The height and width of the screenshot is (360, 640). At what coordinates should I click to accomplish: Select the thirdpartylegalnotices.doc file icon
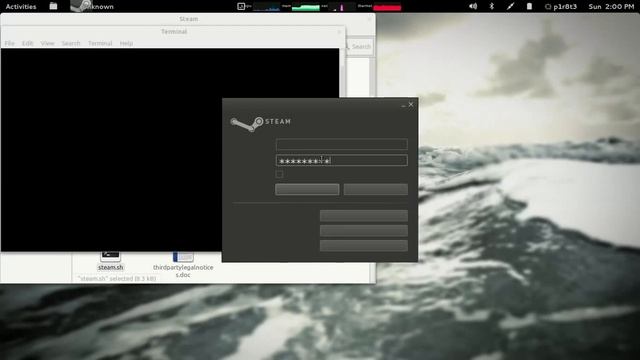coord(183,257)
